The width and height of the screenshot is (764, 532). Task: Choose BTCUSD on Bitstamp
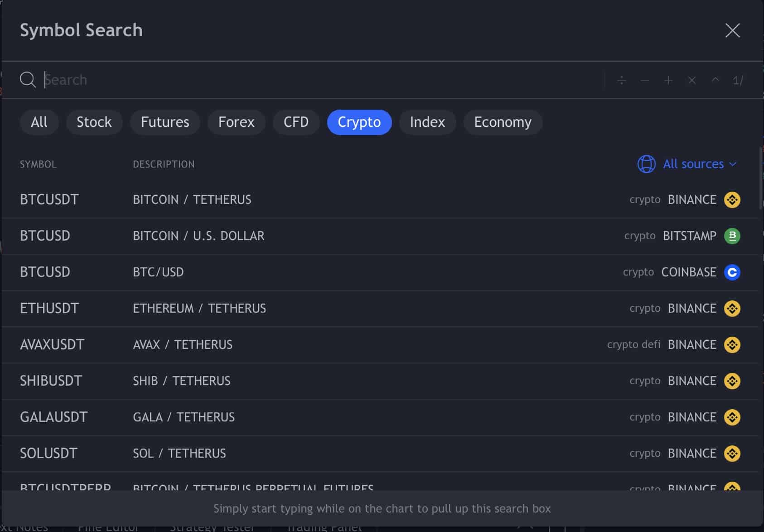point(380,236)
